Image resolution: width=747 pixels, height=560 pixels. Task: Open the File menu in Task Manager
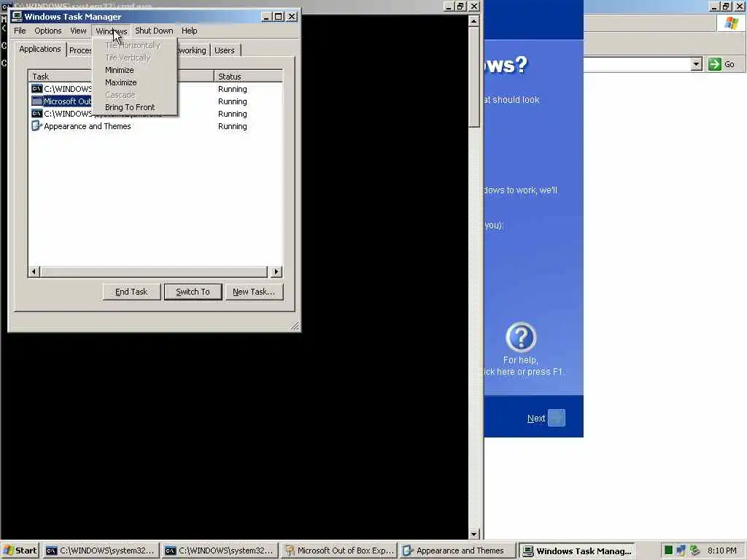tap(20, 31)
